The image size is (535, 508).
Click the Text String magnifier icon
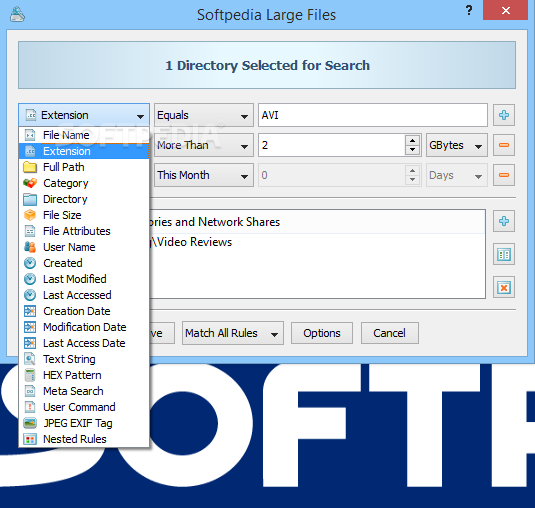point(30,359)
